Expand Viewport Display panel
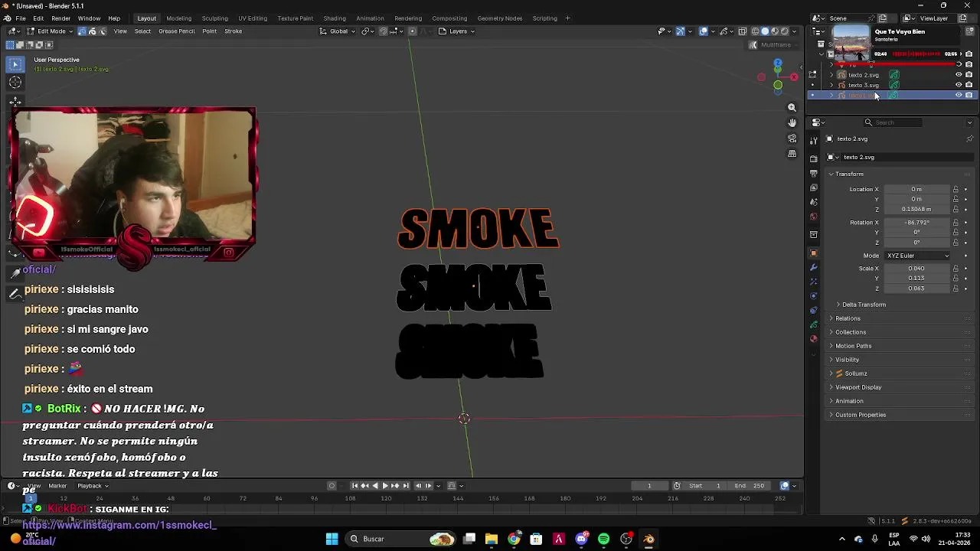 (858, 387)
